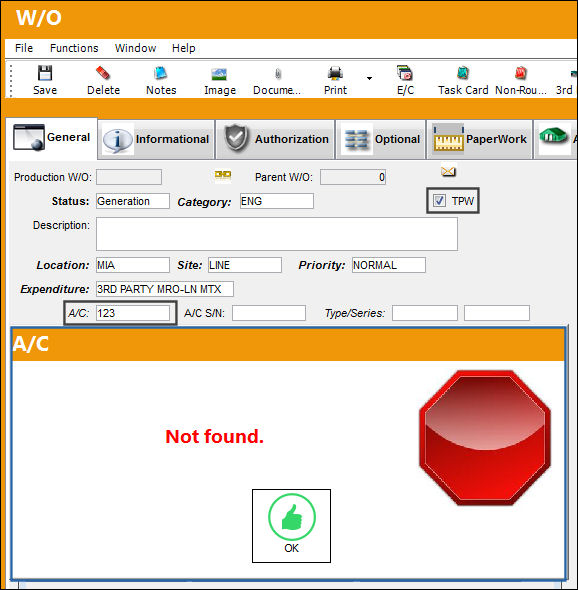
Task: Click the Image toolbar icon
Action: (219, 74)
